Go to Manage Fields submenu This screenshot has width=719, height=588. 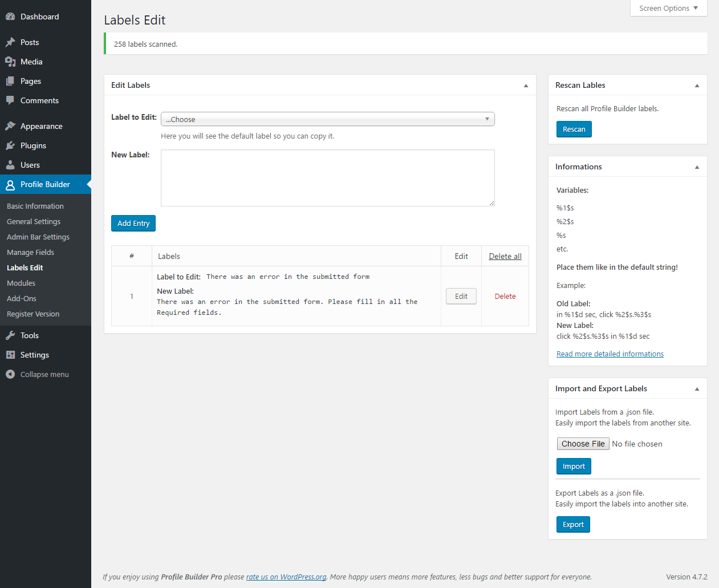31,252
